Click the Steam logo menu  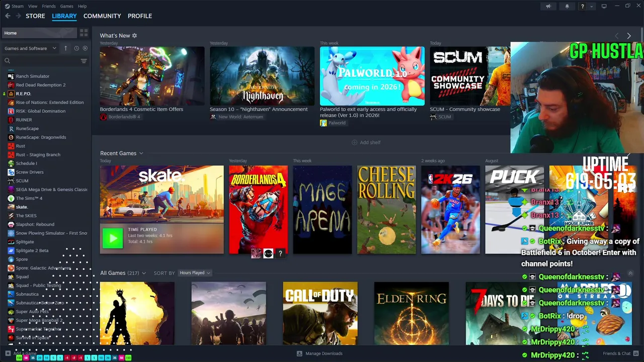tap(14, 6)
